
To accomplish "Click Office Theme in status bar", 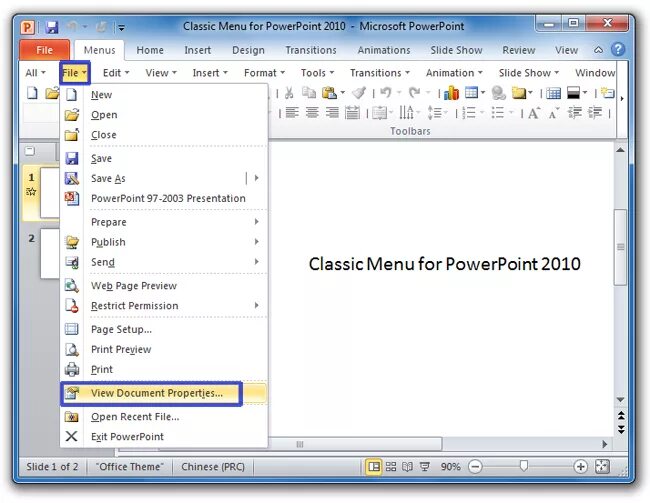I will [x=129, y=467].
